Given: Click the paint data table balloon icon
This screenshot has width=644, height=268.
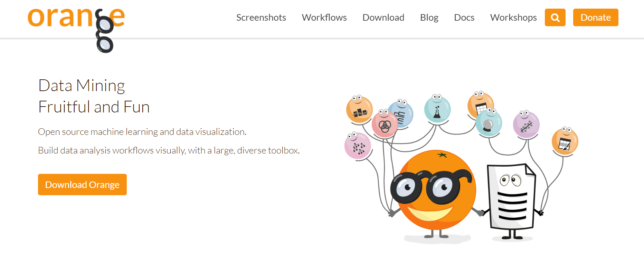Looking at the screenshot, I should (x=565, y=143).
